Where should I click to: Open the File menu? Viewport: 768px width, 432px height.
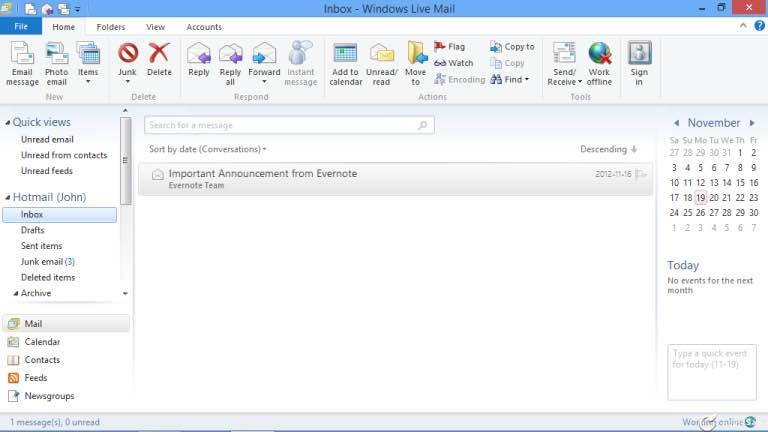pos(21,26)
